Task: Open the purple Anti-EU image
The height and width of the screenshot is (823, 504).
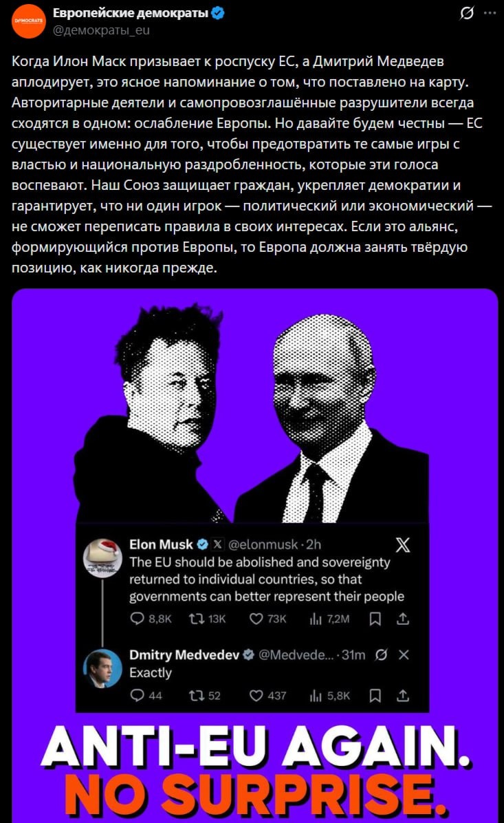Action: click(255, 555)
